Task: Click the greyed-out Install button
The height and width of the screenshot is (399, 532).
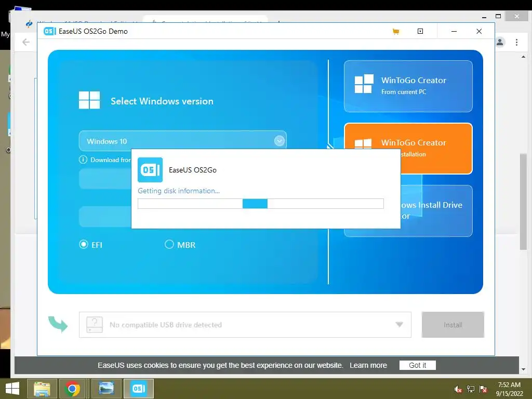Action: coord(453,325)
